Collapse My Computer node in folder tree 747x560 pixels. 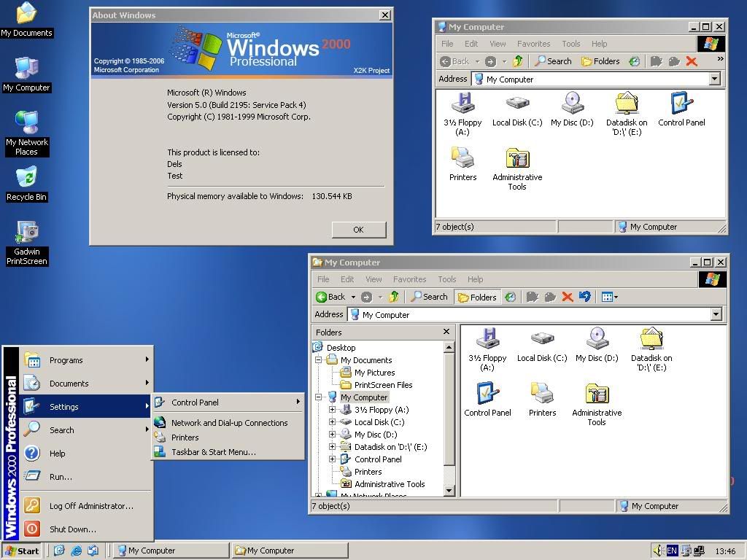tap(318, 397)
